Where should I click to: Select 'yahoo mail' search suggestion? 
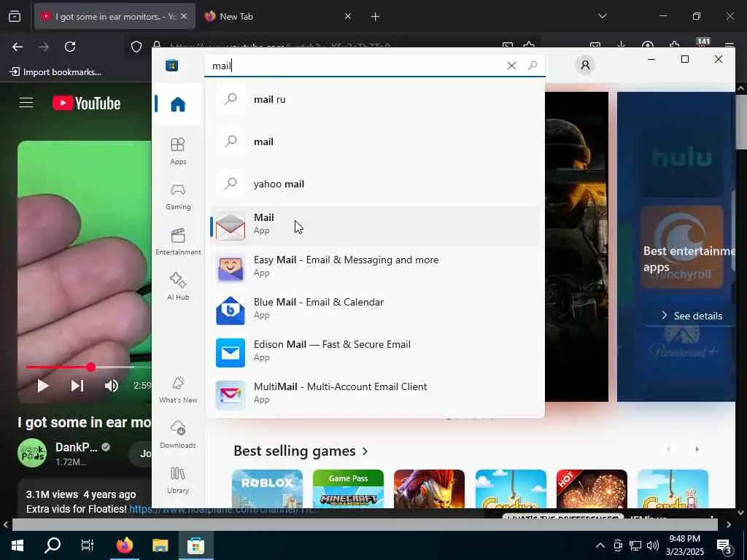[374, 184]
